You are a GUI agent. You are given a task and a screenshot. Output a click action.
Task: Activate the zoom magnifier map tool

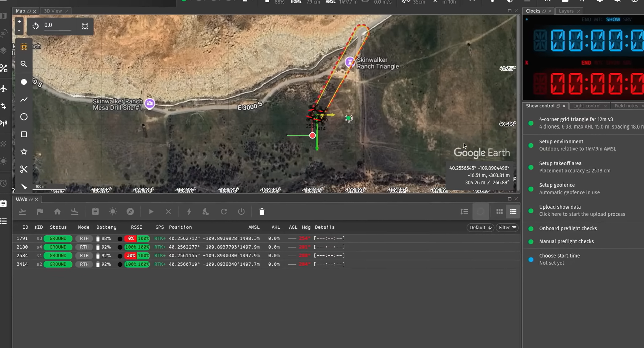24,64
